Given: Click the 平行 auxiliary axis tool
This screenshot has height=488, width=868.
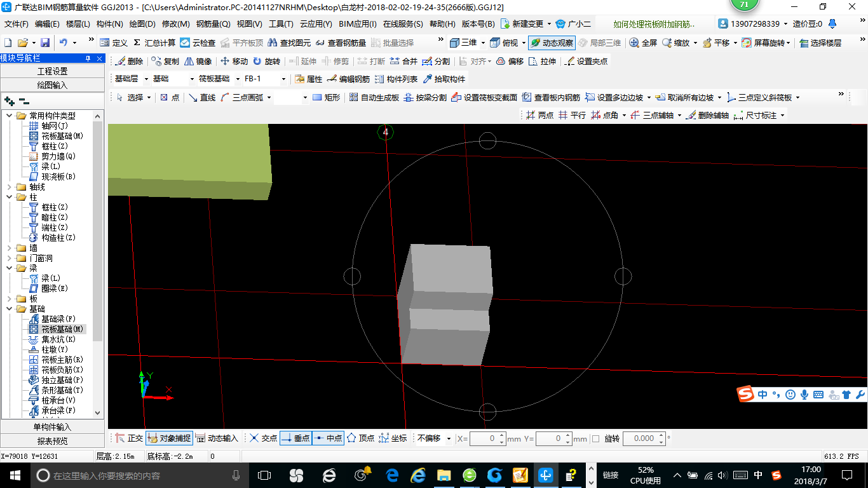Looking at the screenshot, I should 572,116.
